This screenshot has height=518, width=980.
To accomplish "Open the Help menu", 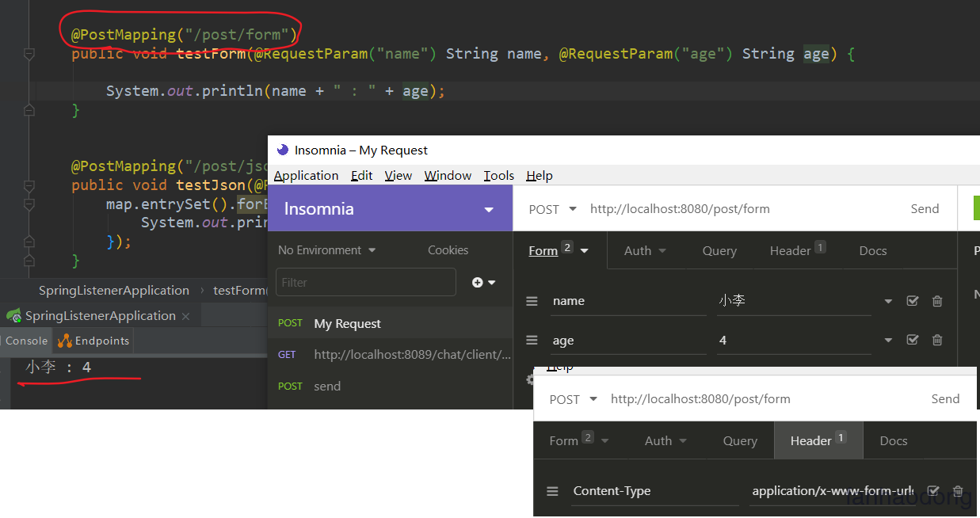I will click(540, 175).
